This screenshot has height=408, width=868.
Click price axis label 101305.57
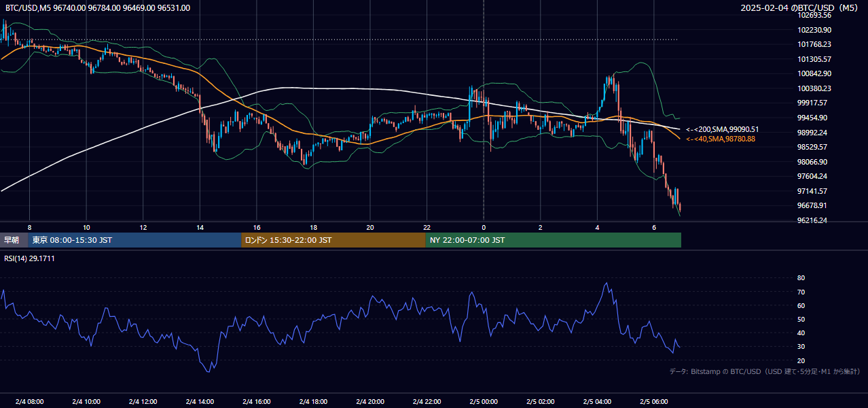click(814, 59)
